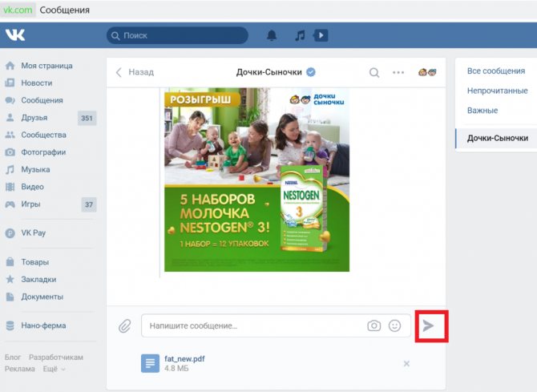Send message with arrow button
The height and width of the screenshot is (392, 537).
click(428, 325)
